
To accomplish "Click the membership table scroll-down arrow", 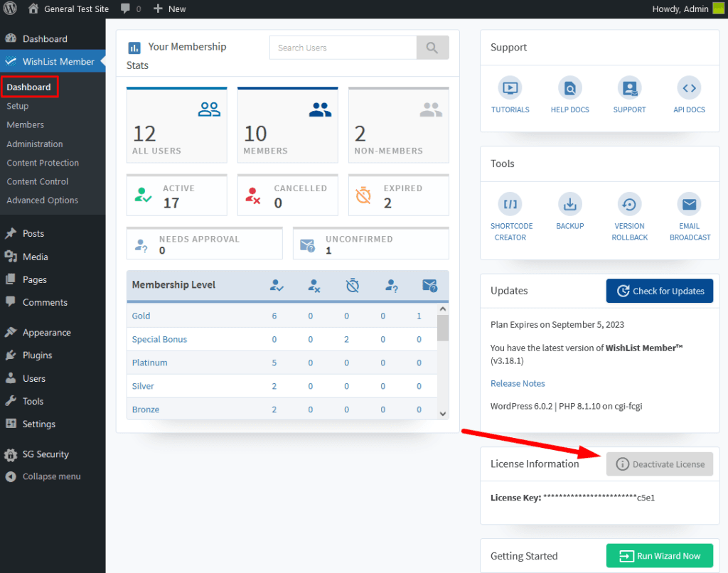I will (443, 414).
